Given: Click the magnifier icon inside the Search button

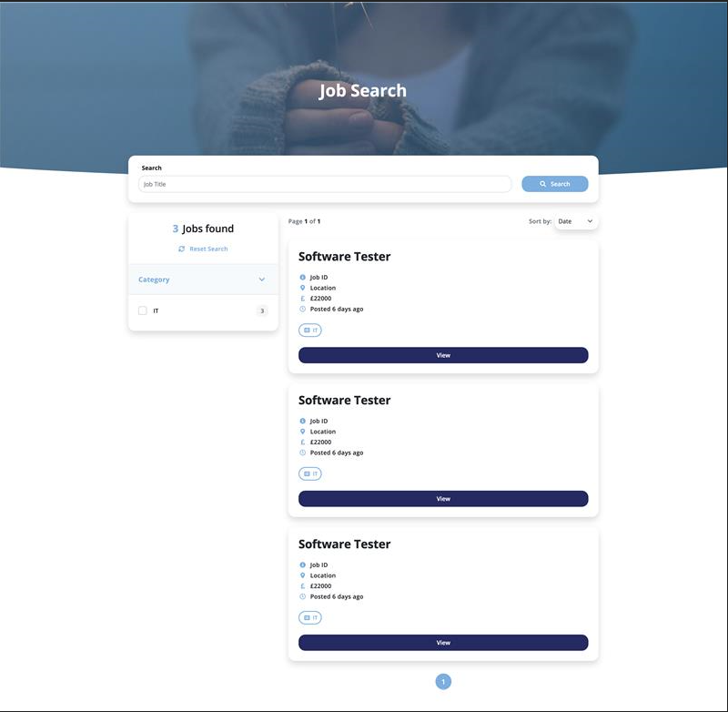Looking at the screenshot, I should tap(543, 184).
